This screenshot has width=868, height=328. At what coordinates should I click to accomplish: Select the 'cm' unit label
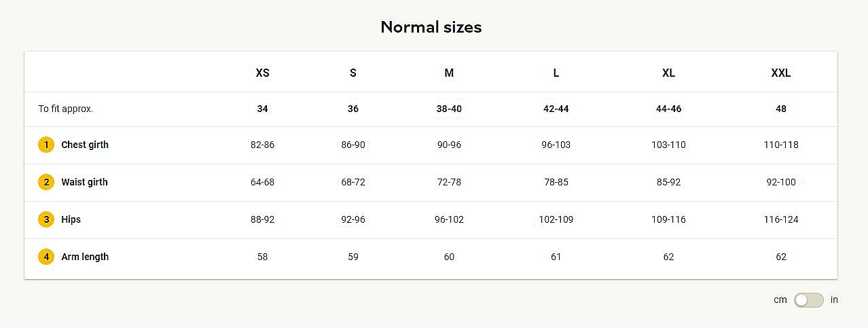[x=780, y=299]
